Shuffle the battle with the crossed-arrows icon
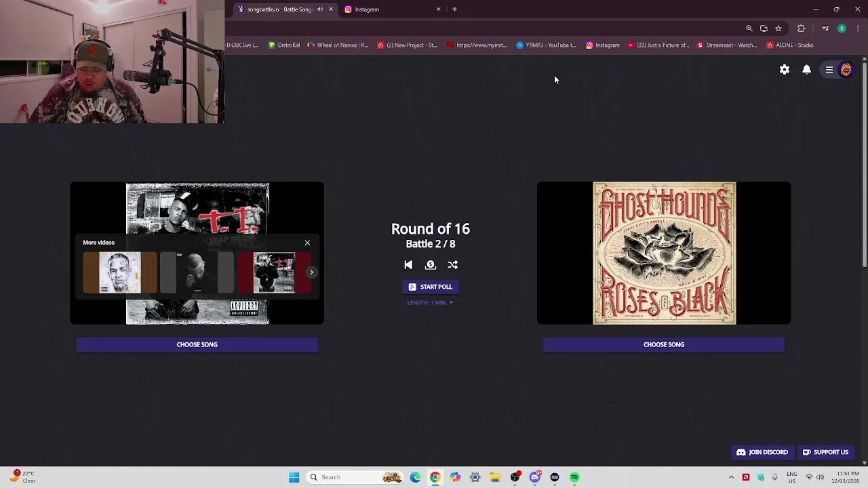 [x=453, y=265]
